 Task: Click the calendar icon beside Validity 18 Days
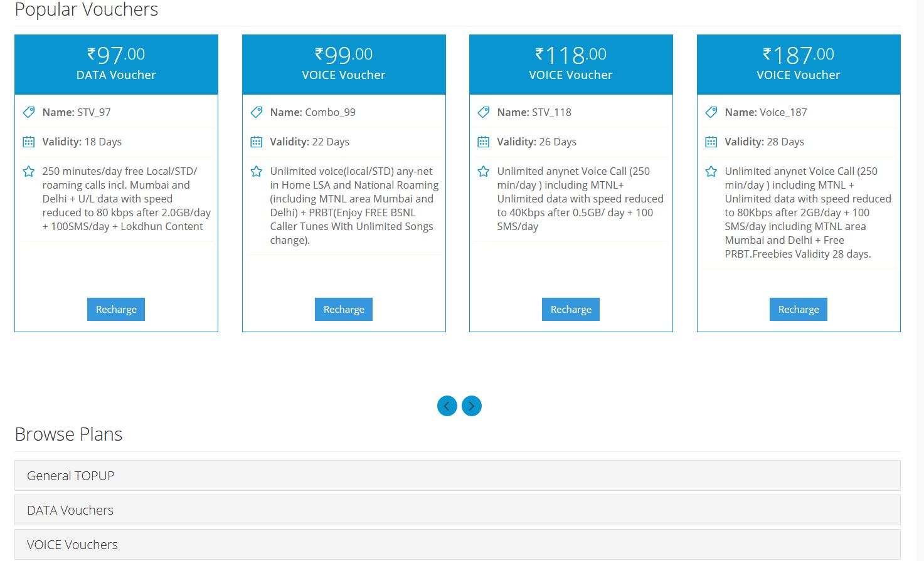pyautogui.click(x=29, y=142)
